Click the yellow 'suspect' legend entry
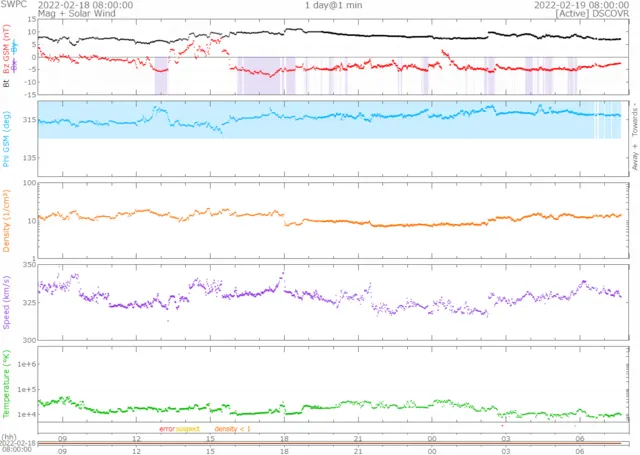640x455 pixels. point(187,429)
